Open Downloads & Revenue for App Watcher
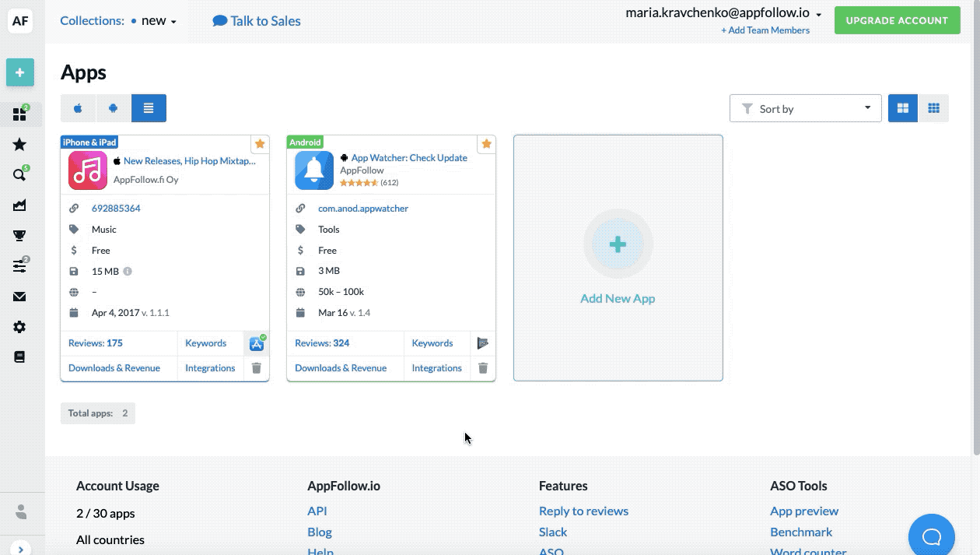The width and height of the screenshot is (980, 555). (341, 368)
